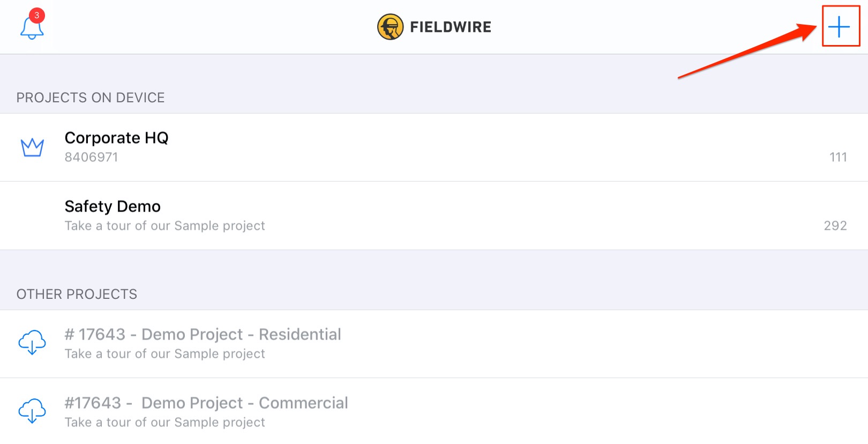Click project code 8406971
This screenshot has height=444, width=868.
(91, 157)
